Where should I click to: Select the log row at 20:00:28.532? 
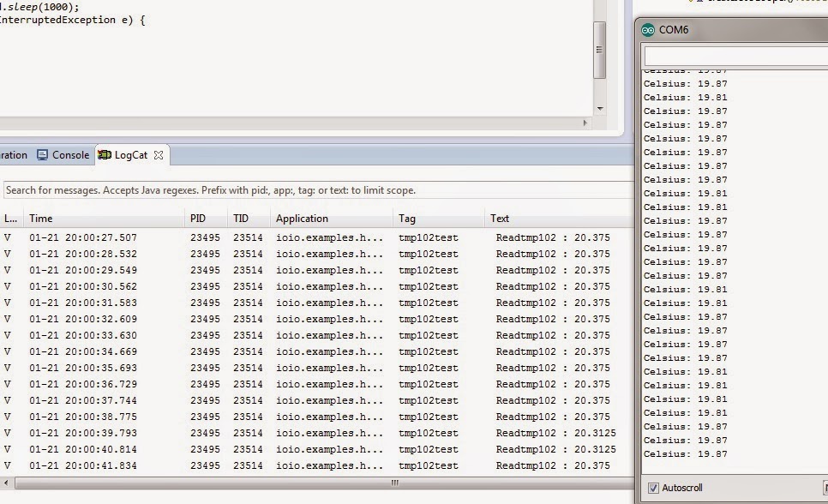tap(317, 254)
